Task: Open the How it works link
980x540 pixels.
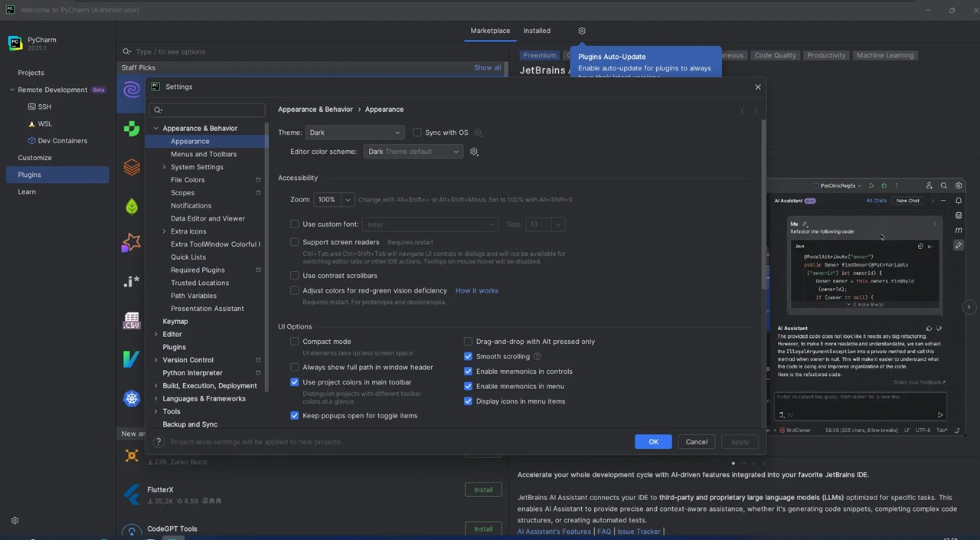Action: pos(476,291)
